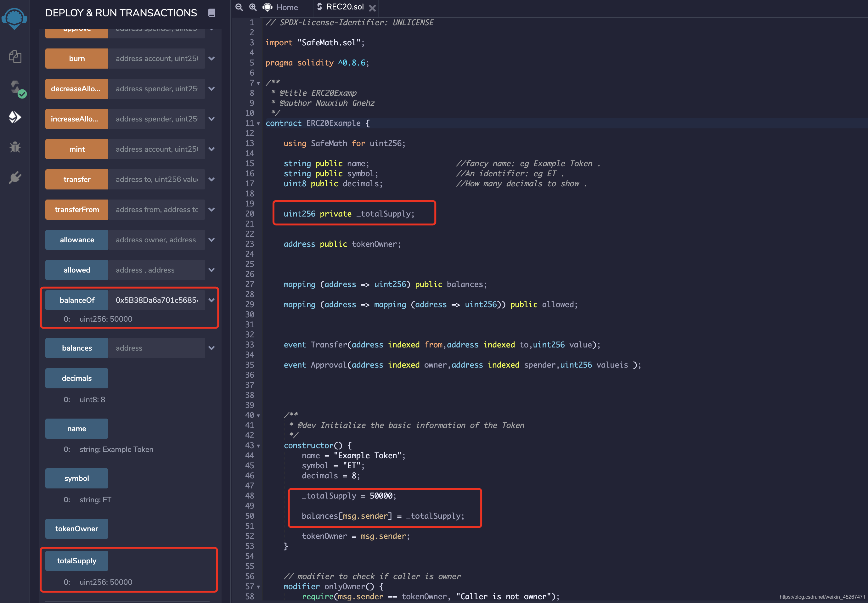Expand the increaseAllo... parameters chevron
Viewport: 868px width, 603px height.
click(212, 119)
